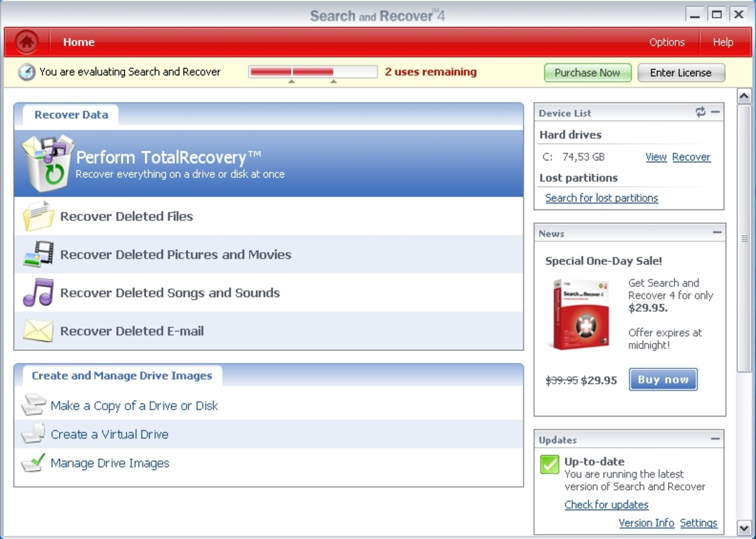Click the 'C: 74,53 GB' drive entry
The width and height of the screenshot is (756, 539).
(574, 157)
